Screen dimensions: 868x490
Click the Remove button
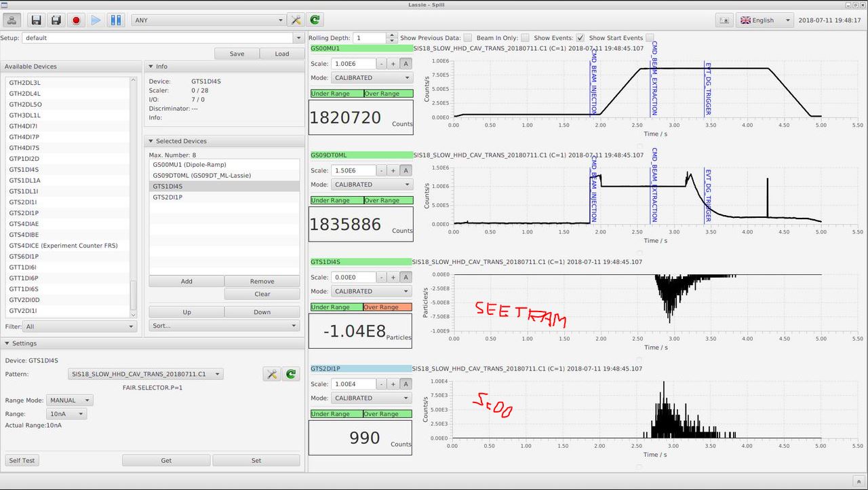pyautogui.click(x=262, y=281)
